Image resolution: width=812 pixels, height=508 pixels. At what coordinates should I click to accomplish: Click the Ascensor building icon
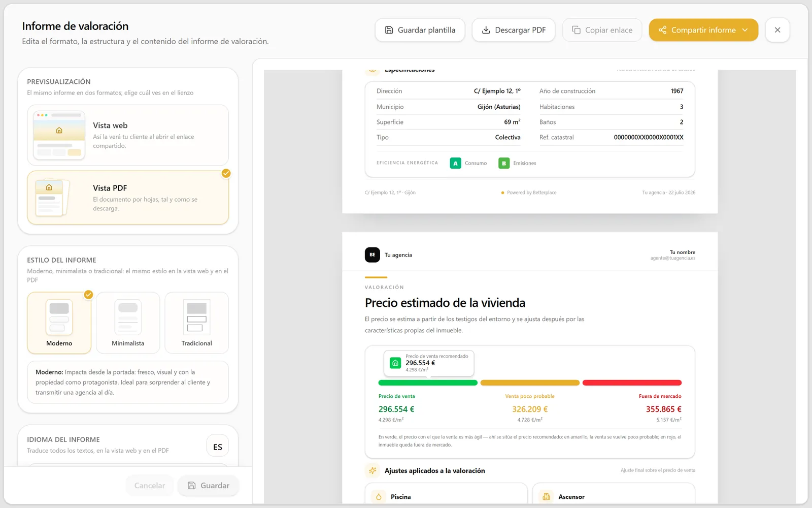tap(546, 497)
